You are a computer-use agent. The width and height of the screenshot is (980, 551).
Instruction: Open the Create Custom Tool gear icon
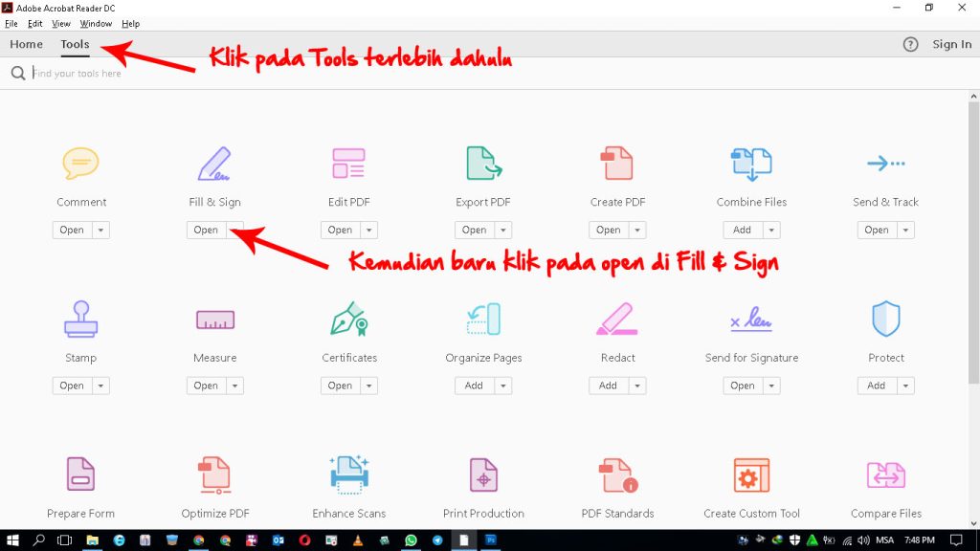coord(751,474)
